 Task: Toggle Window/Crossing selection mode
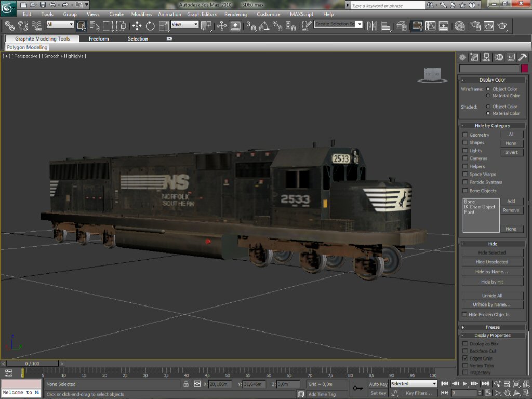(121, 26)
